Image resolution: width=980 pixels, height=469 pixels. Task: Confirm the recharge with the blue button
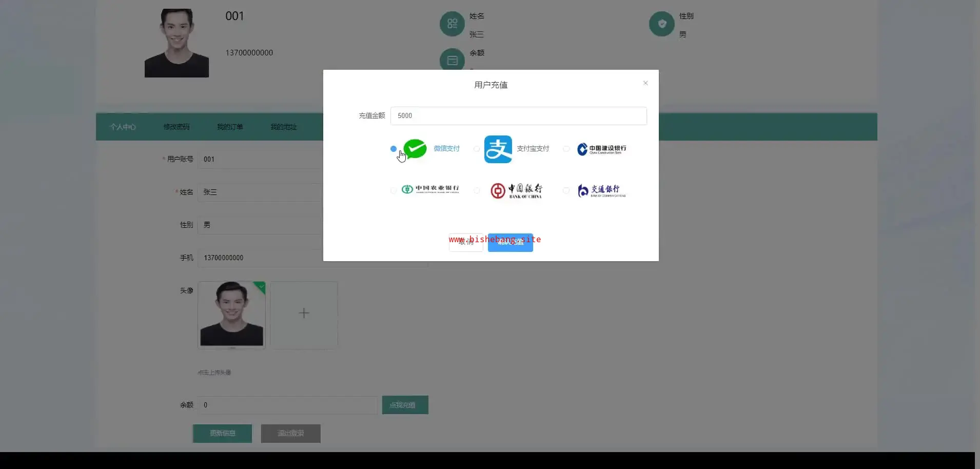(511, 242)
